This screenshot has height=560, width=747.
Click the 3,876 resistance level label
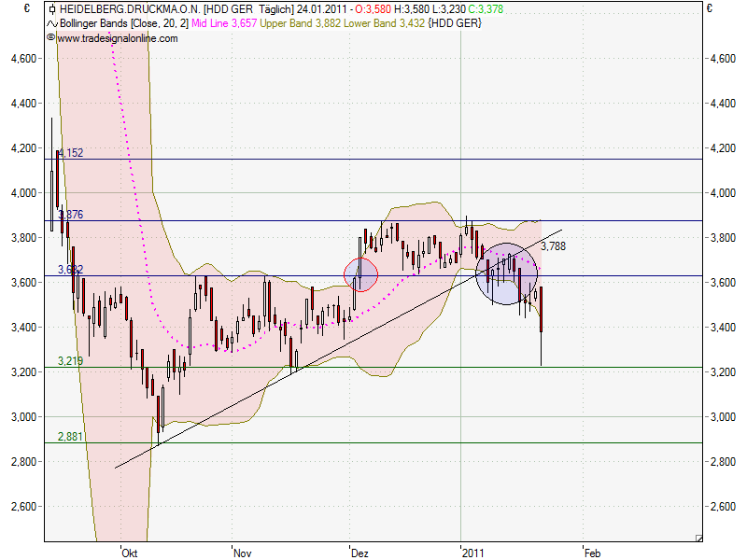coord(71,215)
